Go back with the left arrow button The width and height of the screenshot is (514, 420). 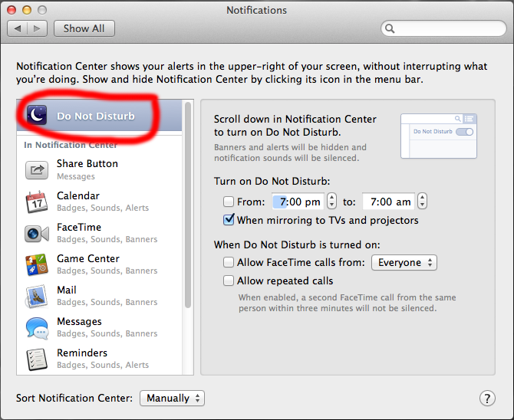(x=18, y=28)
